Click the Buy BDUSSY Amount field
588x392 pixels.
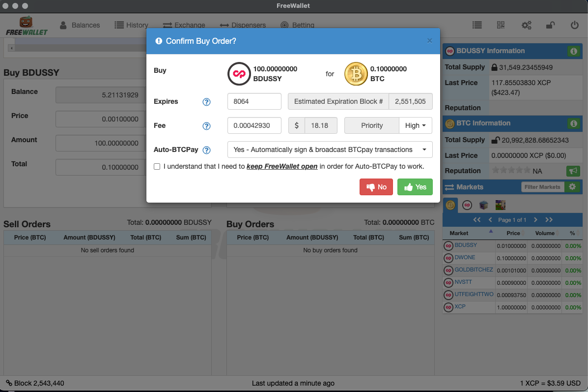click(x=101, y=143)
